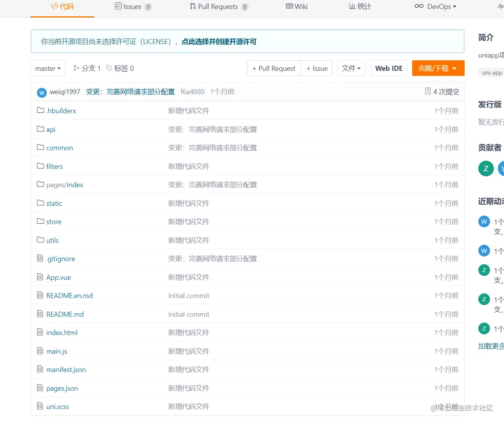
Task: Click the file icon beside App.vue
Action: [x=40, y=277]
